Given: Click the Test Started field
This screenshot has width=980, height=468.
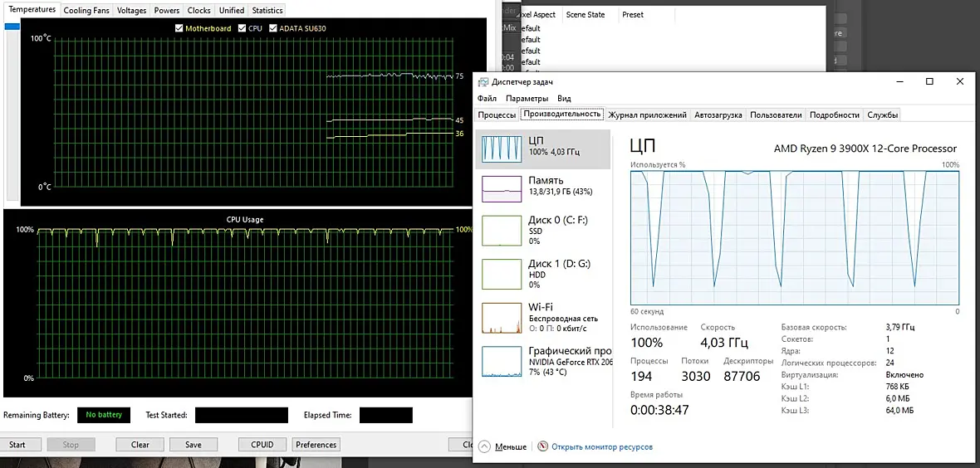Looking at the screenshot, I should tap(241, 415).
